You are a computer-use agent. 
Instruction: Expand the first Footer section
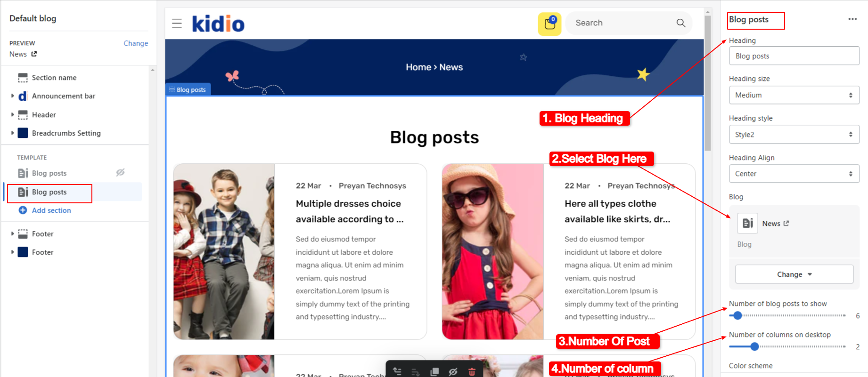point(12,234)
